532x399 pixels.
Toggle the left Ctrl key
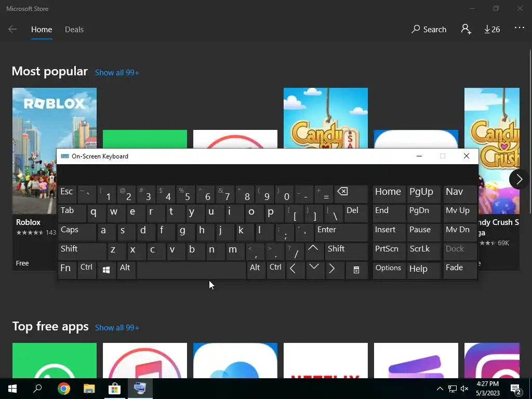point(87,270)
